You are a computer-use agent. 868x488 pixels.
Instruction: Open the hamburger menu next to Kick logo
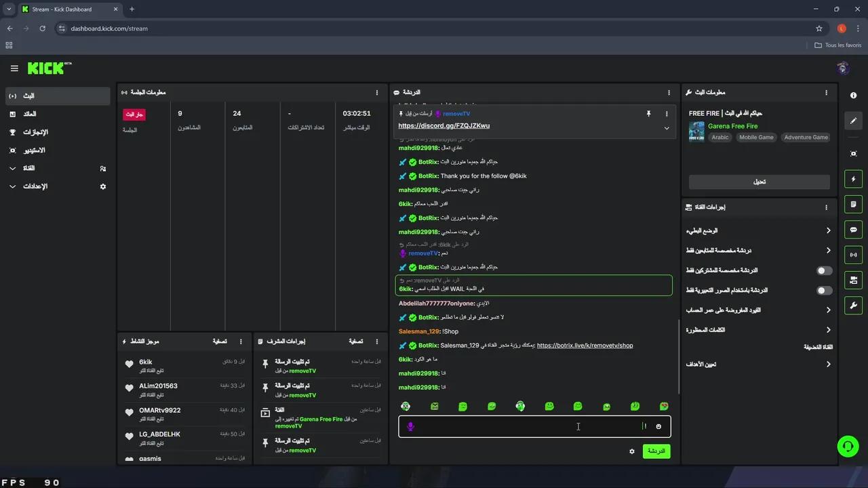tap(14, 68)
